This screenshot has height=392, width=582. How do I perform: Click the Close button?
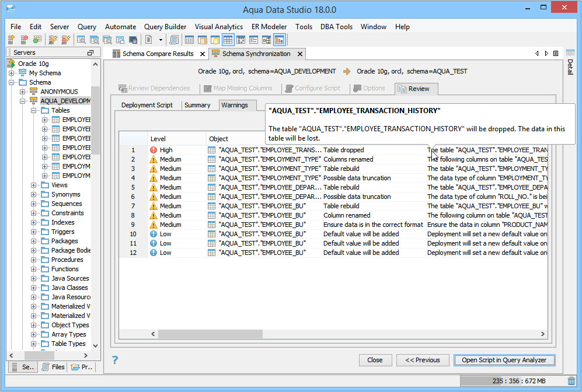375,360
